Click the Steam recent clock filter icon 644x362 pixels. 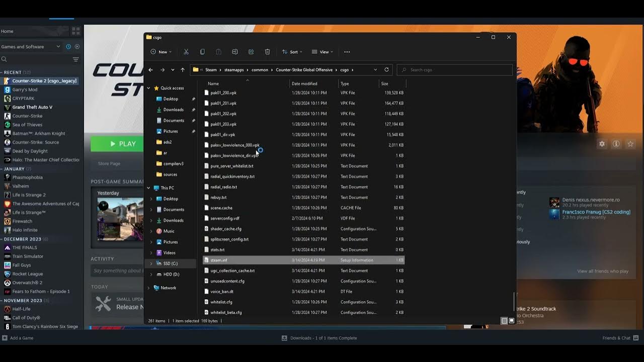click(x=68, y=47)
